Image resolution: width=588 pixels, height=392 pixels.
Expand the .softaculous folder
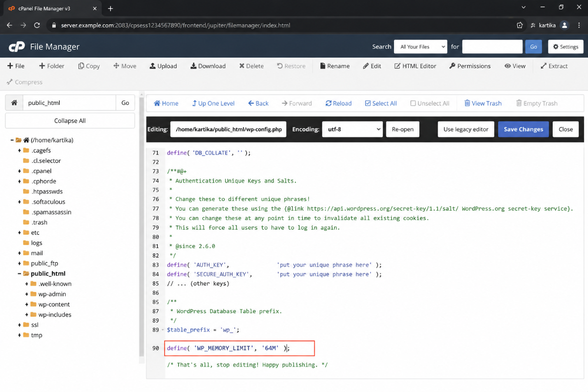pyautogui.click(x=20, y=202)
